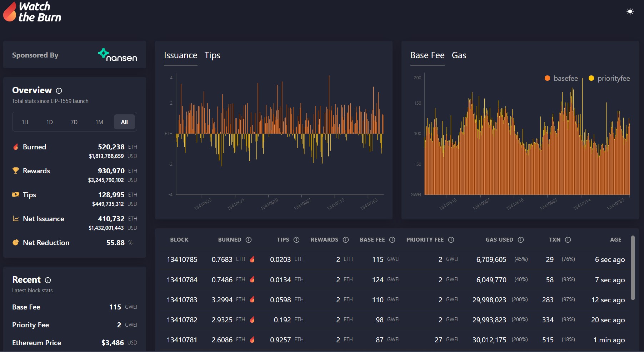
Task: Switch to the Gas chart tab
Action: click(459, 55)
